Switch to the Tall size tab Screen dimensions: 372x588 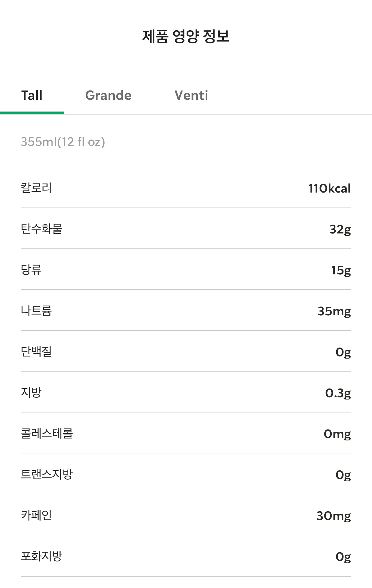(x=32, y=95)
